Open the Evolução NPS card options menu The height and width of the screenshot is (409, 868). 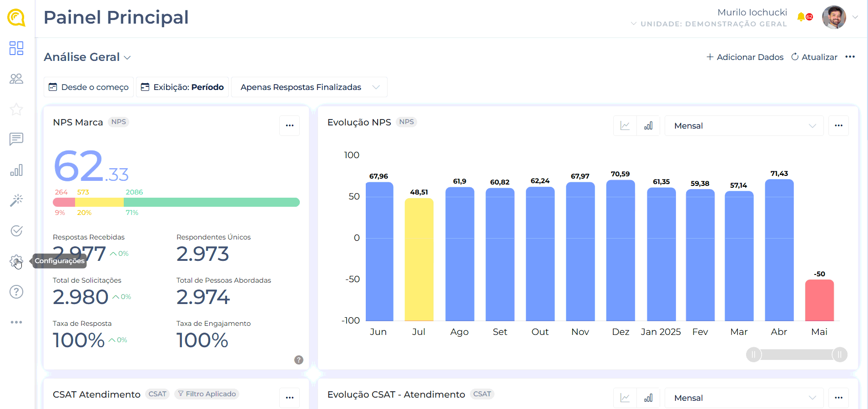coord(838,126)
